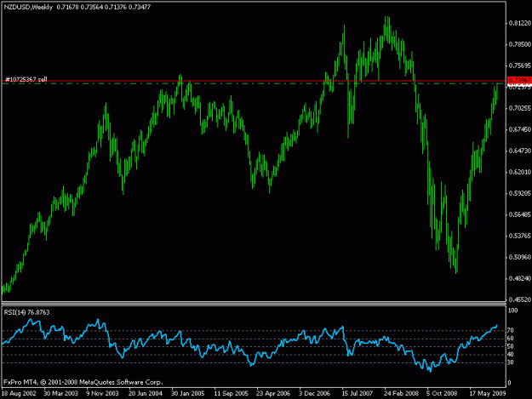Click the 17 May 2009 date label
532x399 pixels.
(x=488, y=394)
